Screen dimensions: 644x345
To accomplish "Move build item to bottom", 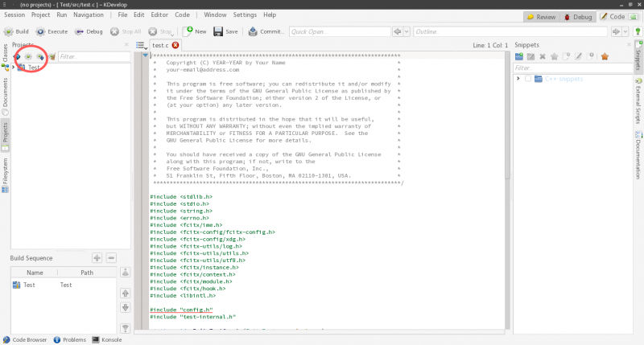I will pos(126,328).
